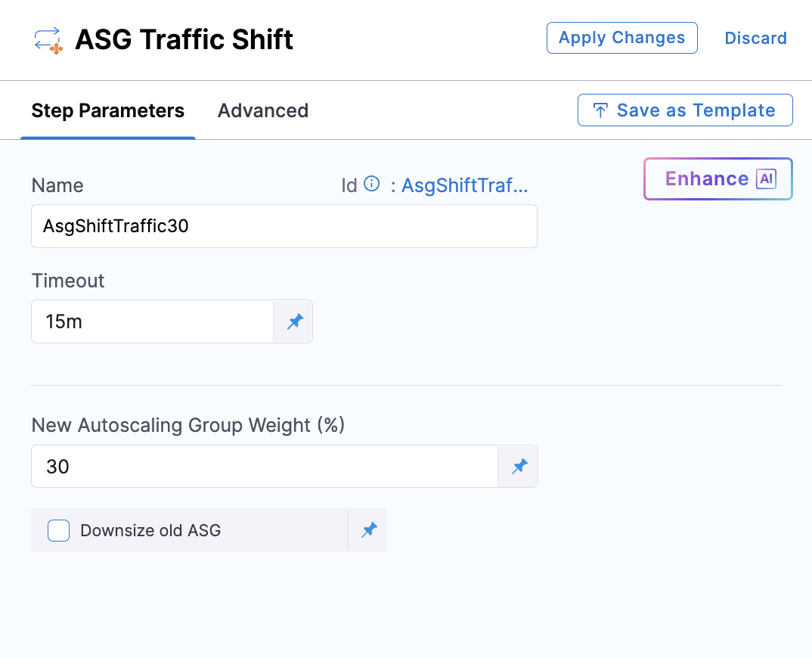
Task: Click the ASG Traffic Shift heading text
Action: pos(184,39)
